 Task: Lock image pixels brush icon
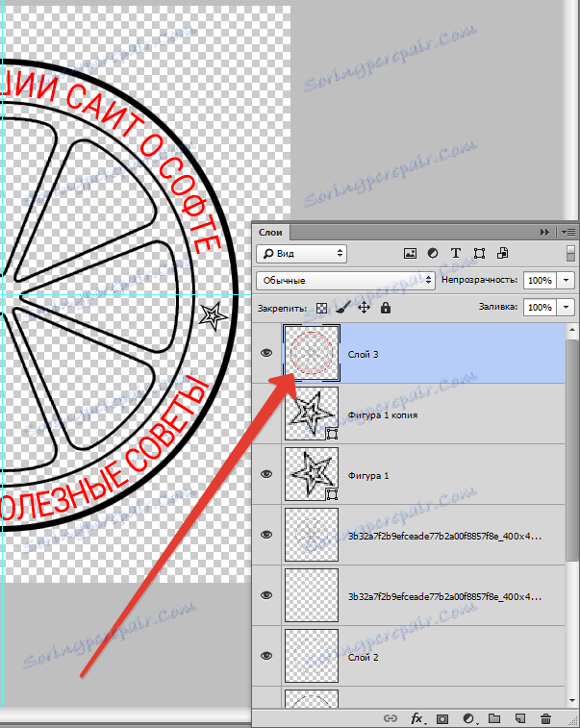coord(343,308)
